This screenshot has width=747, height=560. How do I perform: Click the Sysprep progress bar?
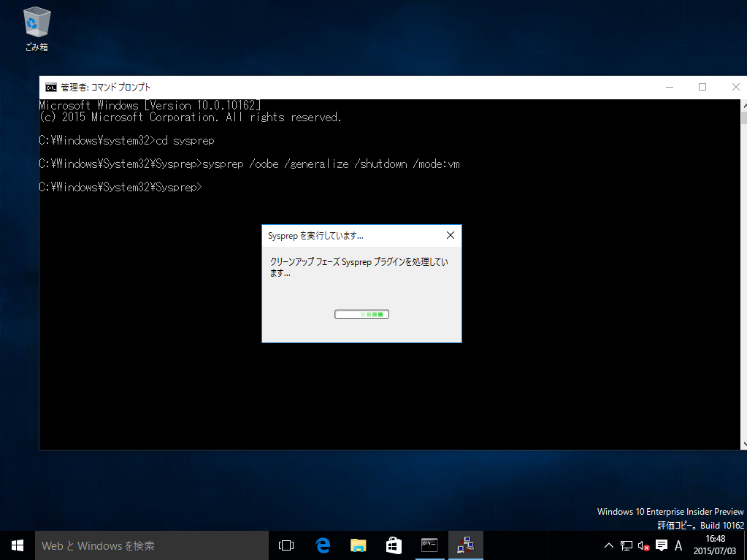pos(361,314)
